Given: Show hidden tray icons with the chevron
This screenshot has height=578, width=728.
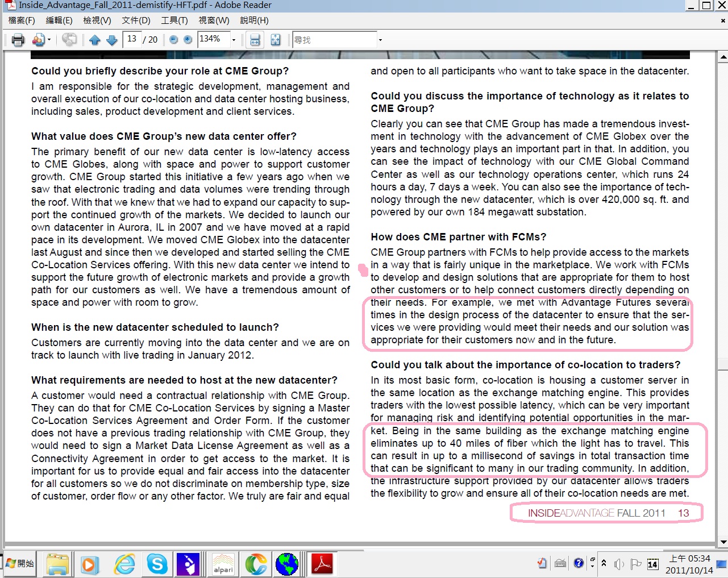Looking at the screenshot, I should click(604, 563).
